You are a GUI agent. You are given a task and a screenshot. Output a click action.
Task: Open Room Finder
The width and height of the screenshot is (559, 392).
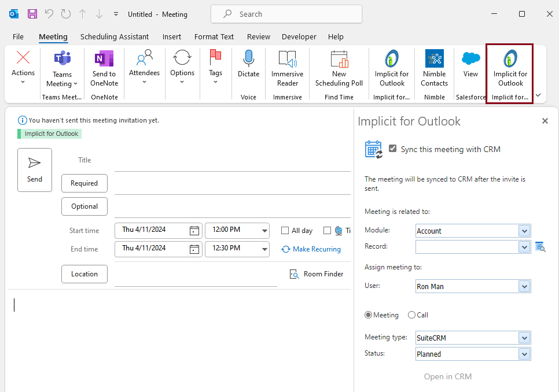(x=317, y=274)
